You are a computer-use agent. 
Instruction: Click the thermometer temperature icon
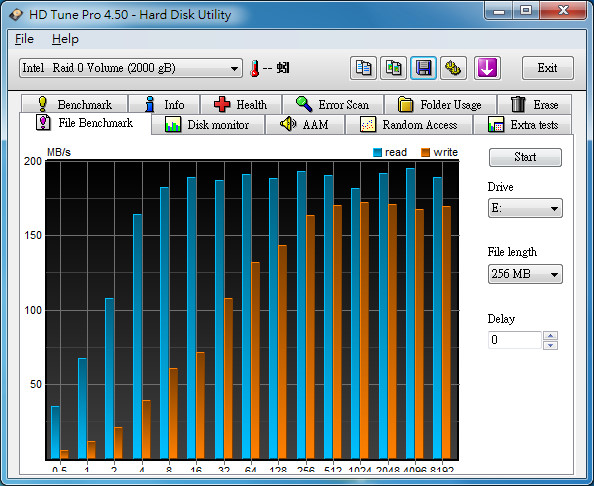[255, 69]
